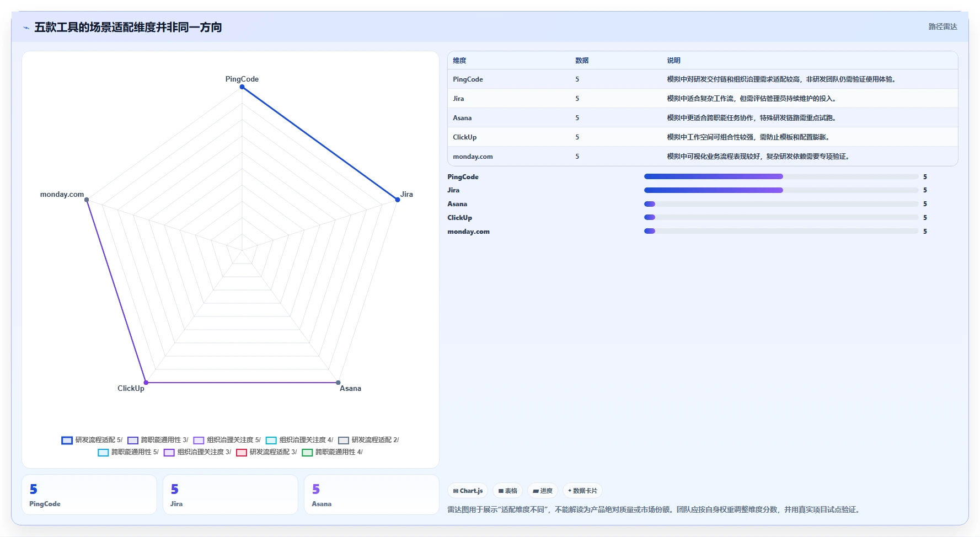Click the PingCode progress bar

coord(781,176)
